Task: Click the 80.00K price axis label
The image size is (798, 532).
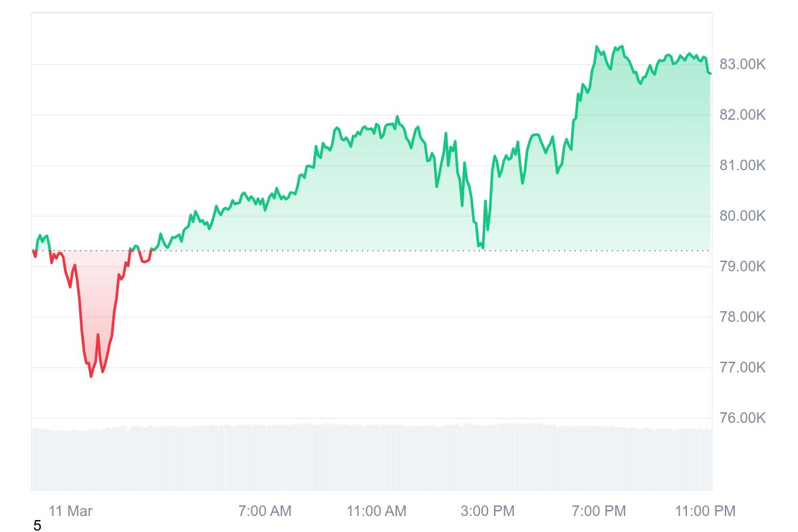Action: click(x=743, y=216)
